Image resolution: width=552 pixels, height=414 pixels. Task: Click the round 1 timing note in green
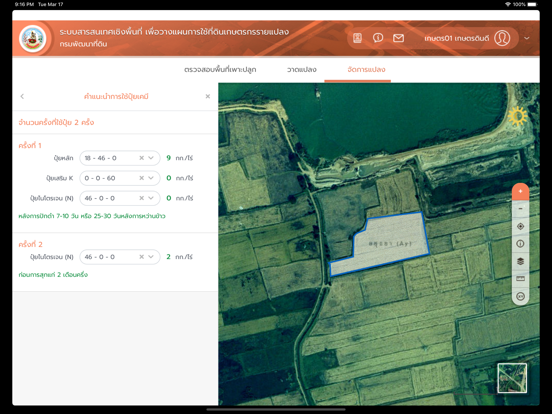pyautogui.click(x=92, y=216)
